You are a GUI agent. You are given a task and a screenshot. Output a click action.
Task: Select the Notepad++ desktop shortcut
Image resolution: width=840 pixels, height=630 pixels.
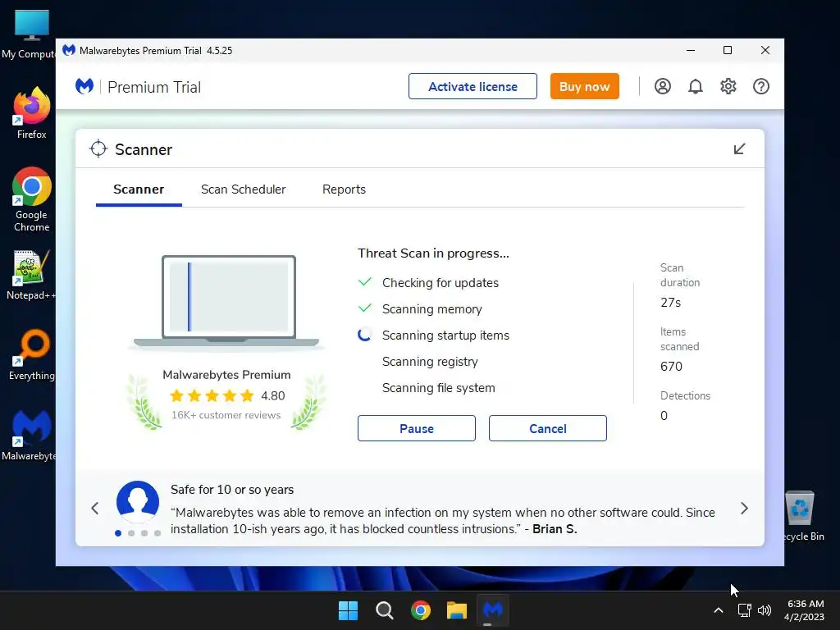click(x=31, y=275)
